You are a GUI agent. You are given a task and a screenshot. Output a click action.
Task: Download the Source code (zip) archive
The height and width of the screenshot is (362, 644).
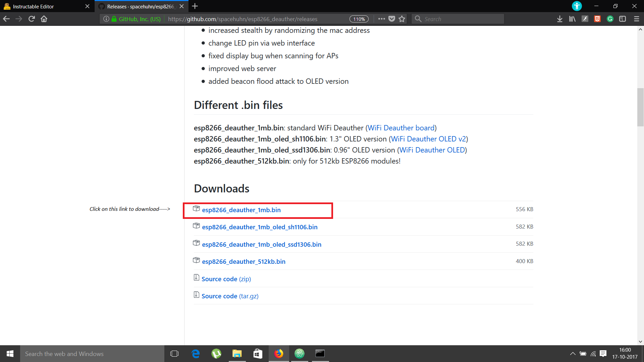pyautogui.click(x=226, y=279)
